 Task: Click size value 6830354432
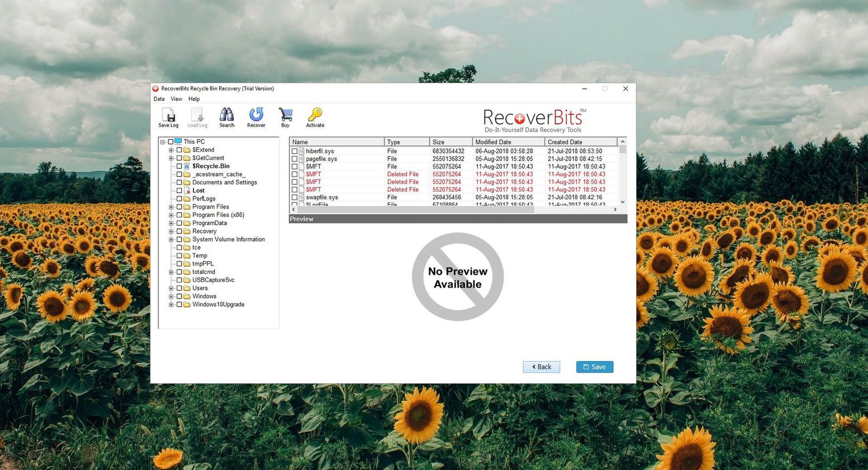pos(448,151)
